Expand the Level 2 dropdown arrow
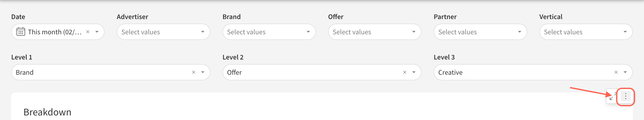This screenshot has height=120, width=644. [414, 72]
